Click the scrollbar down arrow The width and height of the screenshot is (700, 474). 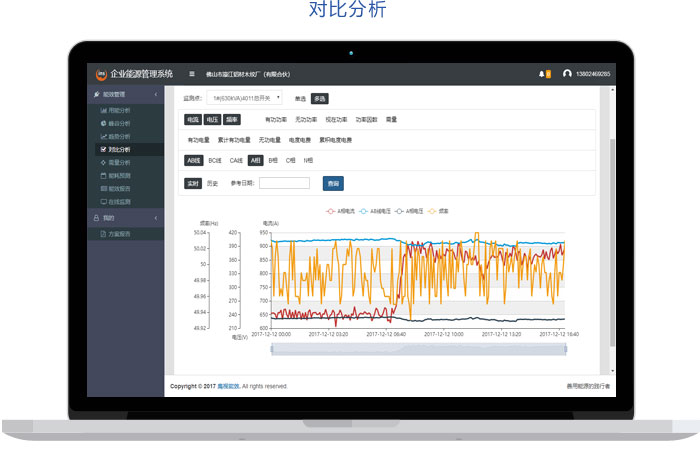click(x=612, y=370)
